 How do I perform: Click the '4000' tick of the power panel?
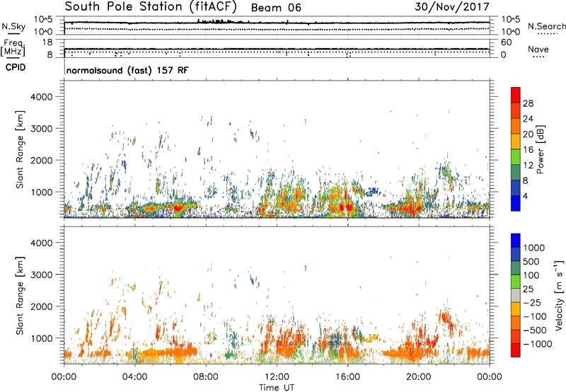41,97
